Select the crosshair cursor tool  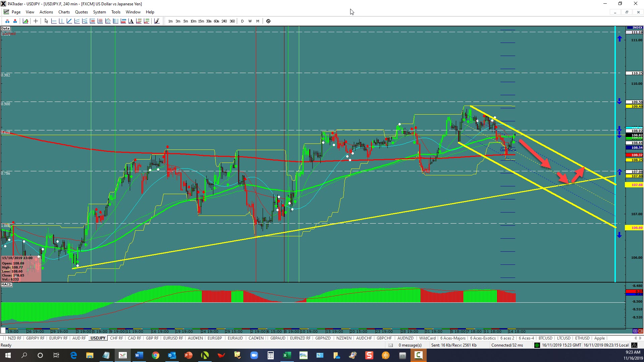(36, 21)
